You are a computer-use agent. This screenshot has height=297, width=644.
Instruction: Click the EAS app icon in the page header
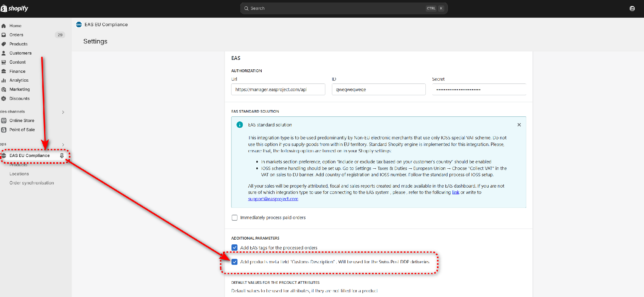click(x=79, y=25)
